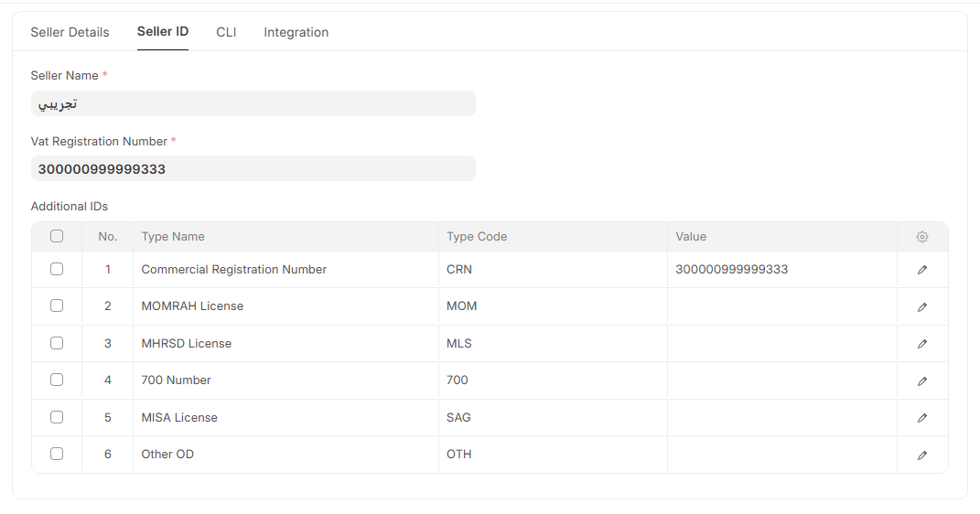Viewport: 980px width, 514px height.
Task: Switch to the Seller Details tab
Action: point(70,32)
